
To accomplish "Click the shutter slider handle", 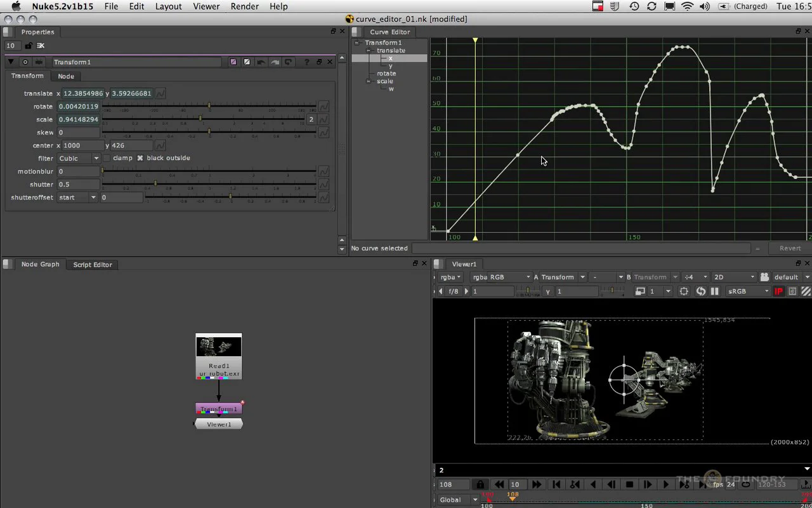I will 155,183.
